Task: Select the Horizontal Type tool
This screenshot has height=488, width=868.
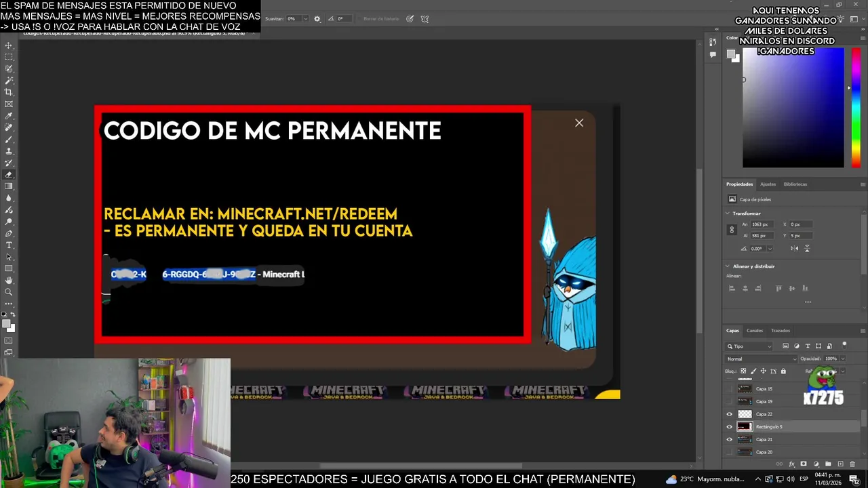Action: (x=9, y=245)
